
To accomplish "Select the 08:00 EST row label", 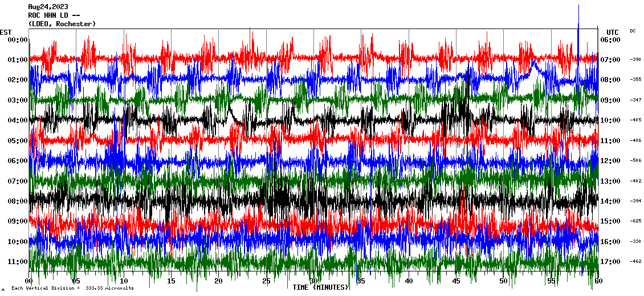I will 18,201.
